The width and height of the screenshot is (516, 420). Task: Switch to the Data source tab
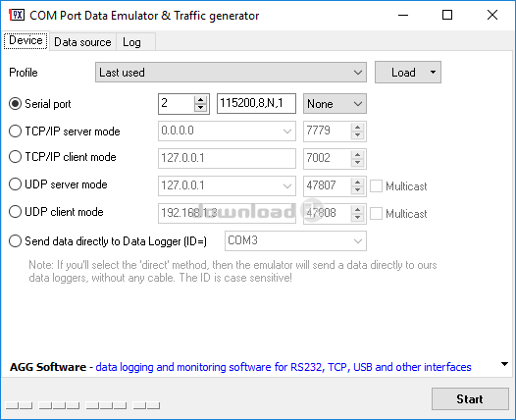(x=82, y=42)
